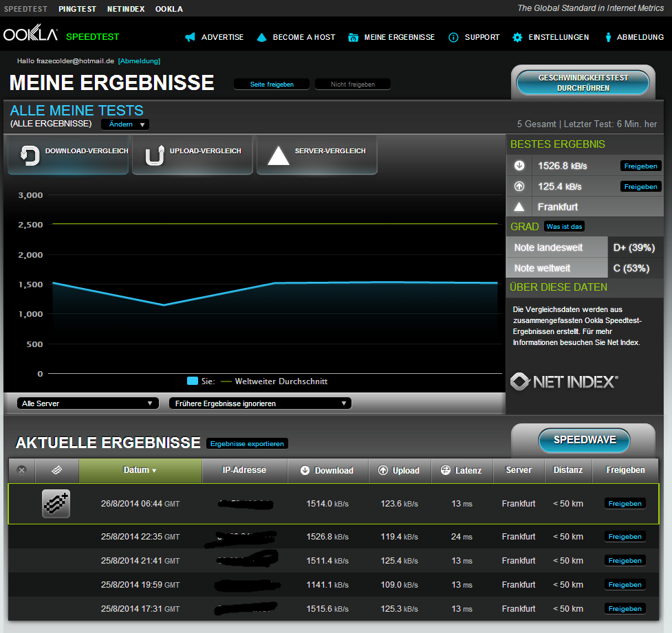Click the Advertise megaphone icon

(x=190, y=37)
